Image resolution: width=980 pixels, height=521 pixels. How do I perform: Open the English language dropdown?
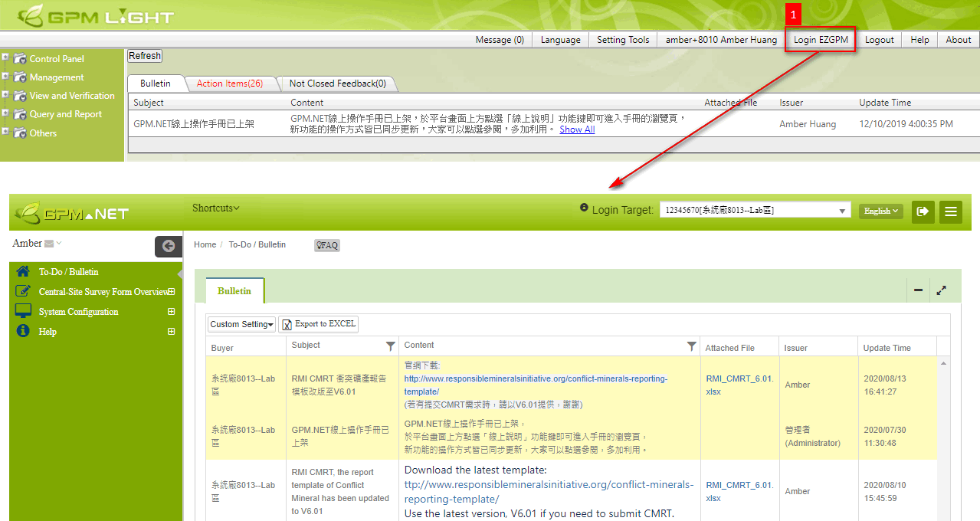(x=880, y=211)
